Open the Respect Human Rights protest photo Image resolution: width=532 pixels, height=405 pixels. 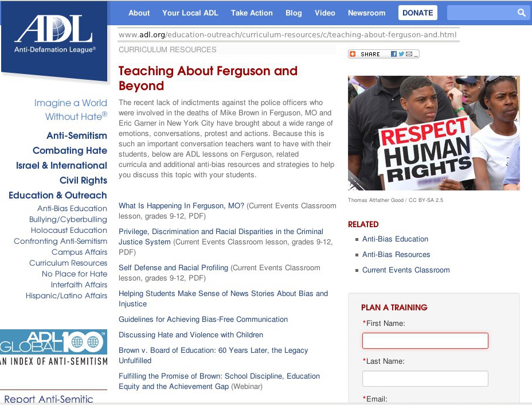[x=434, y=133]
